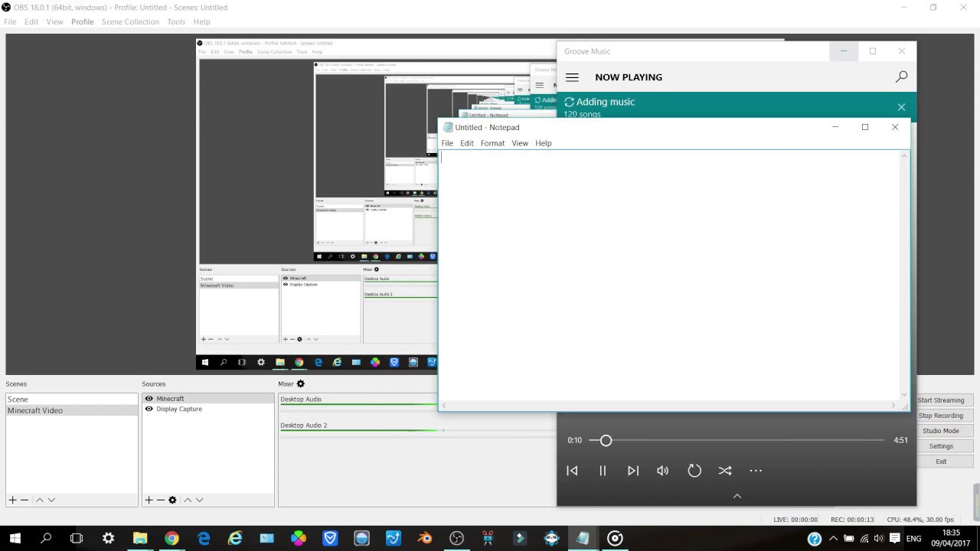Image resolution: width=980 pixels, height=551 pixels.
Task: Move scene up in the Scenes list
Action: [40, 500]
